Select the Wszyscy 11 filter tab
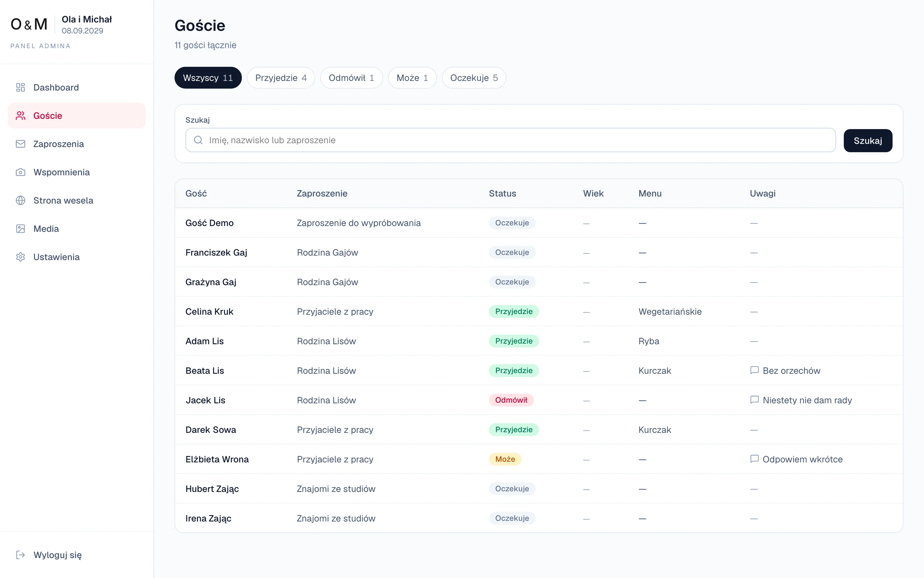Image resolution: width=924 pixels, height=578 pixels. click(208, 78)
